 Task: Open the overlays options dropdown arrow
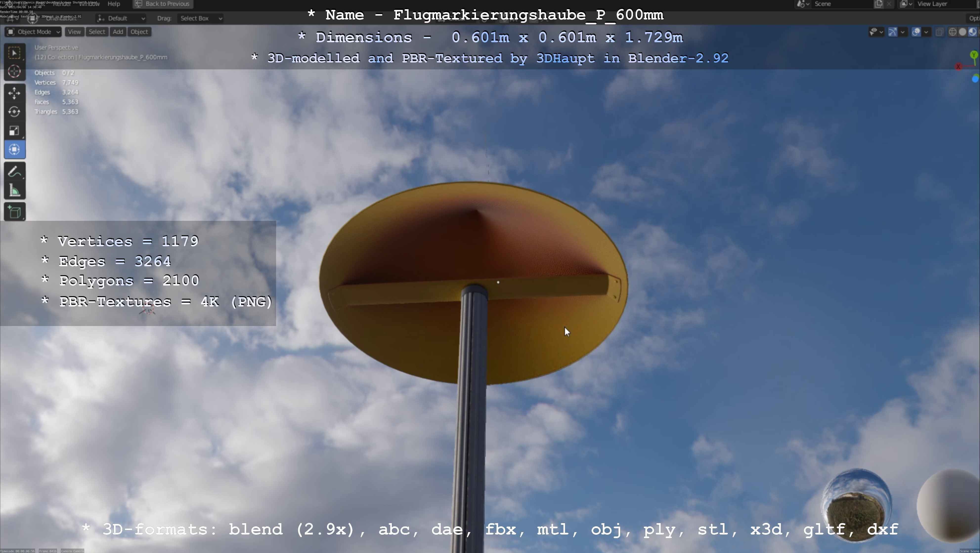point(926,32)
